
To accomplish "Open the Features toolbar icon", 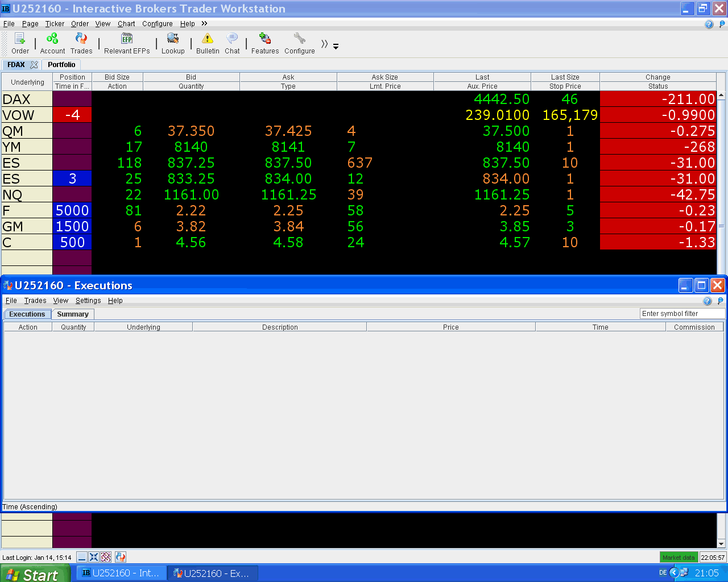I will [265, 43].
